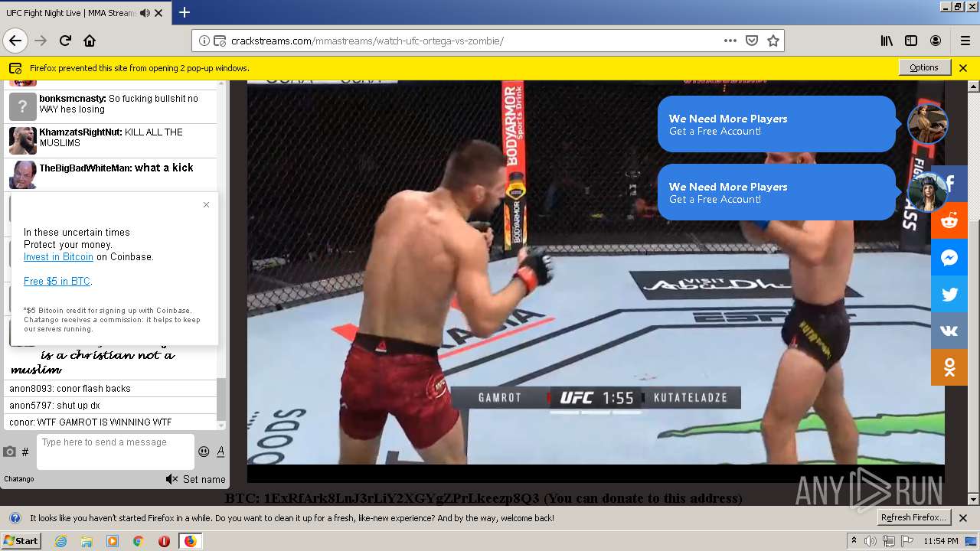Click the chat message input field
Screen dimensions: 980x551
pyautogui.click(x=116, y=452)
